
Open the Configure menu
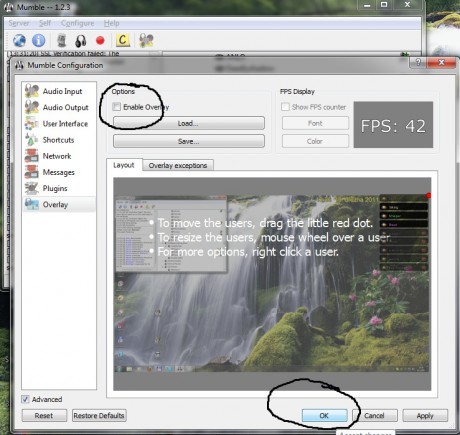click(77, 23)
